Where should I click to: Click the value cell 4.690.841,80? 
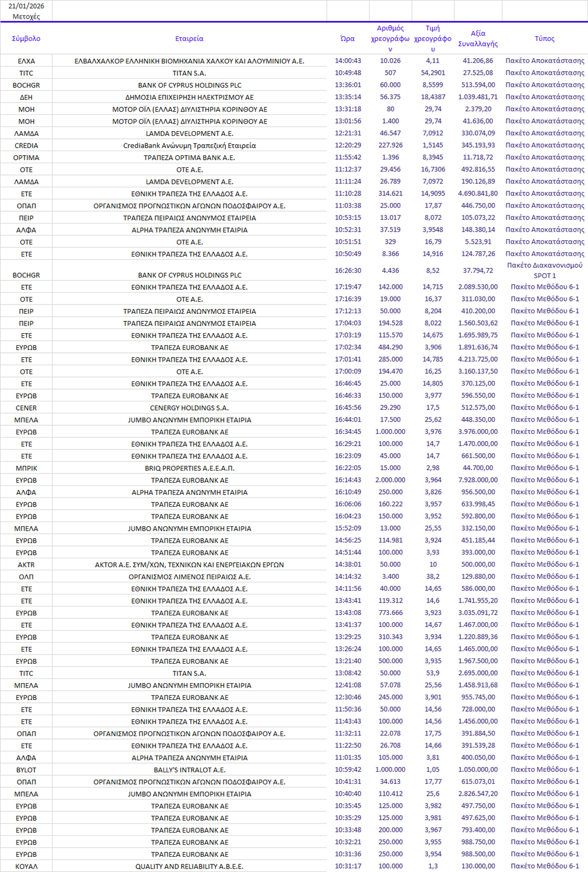point(478,194)
